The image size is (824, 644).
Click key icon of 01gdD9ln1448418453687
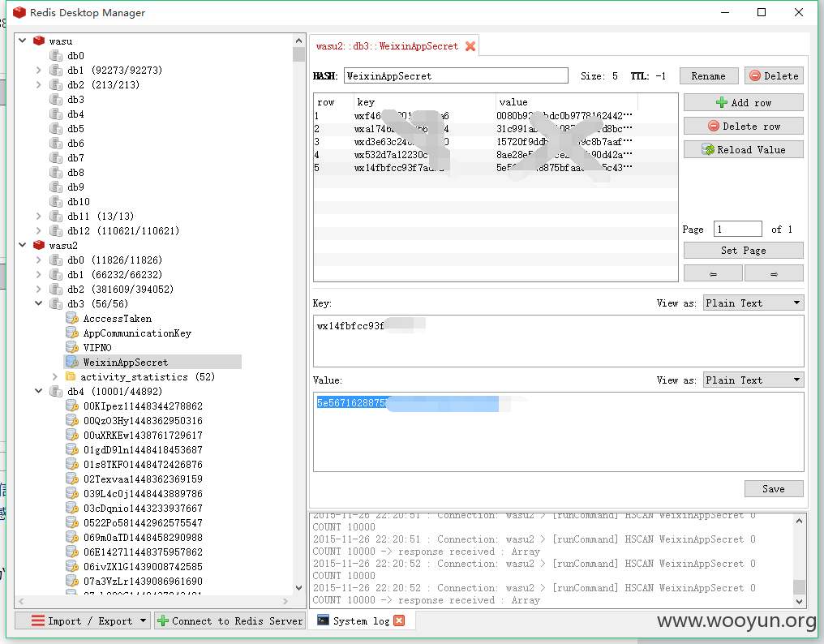point(72,450)
